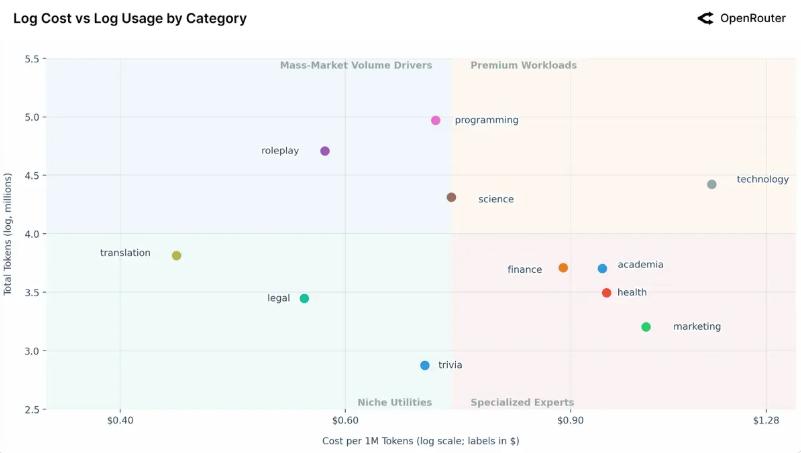Click the Cost per 1M Tokens axis title

click(x=421, y=440)
